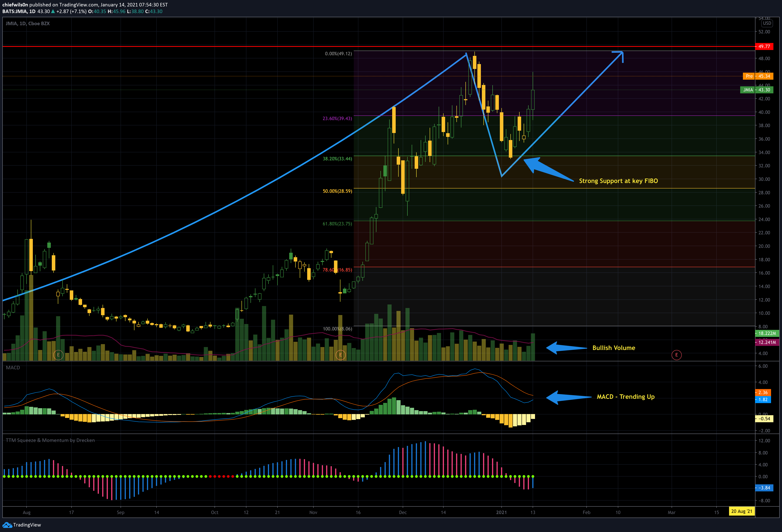Click the 'Sep' label on the time axis
The width and height of the screenshot is (782, 532).
coord(120,512)
